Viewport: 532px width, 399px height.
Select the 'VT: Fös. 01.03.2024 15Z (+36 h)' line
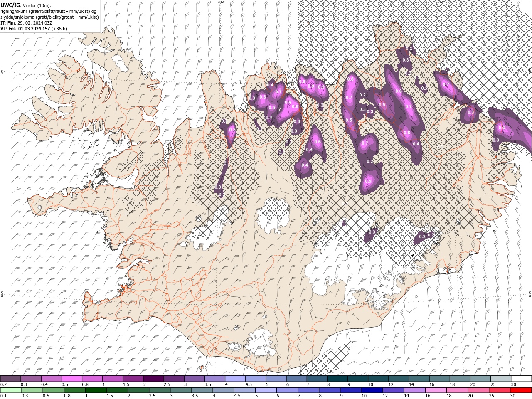tap(34, 29)
